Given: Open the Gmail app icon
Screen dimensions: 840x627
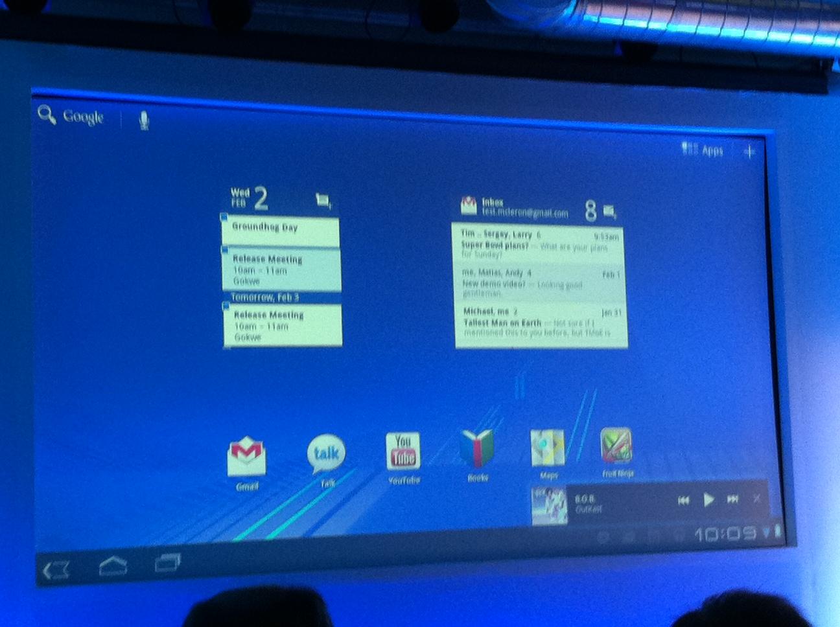Looking at the screenshot, I should click(x=246, y=457).
